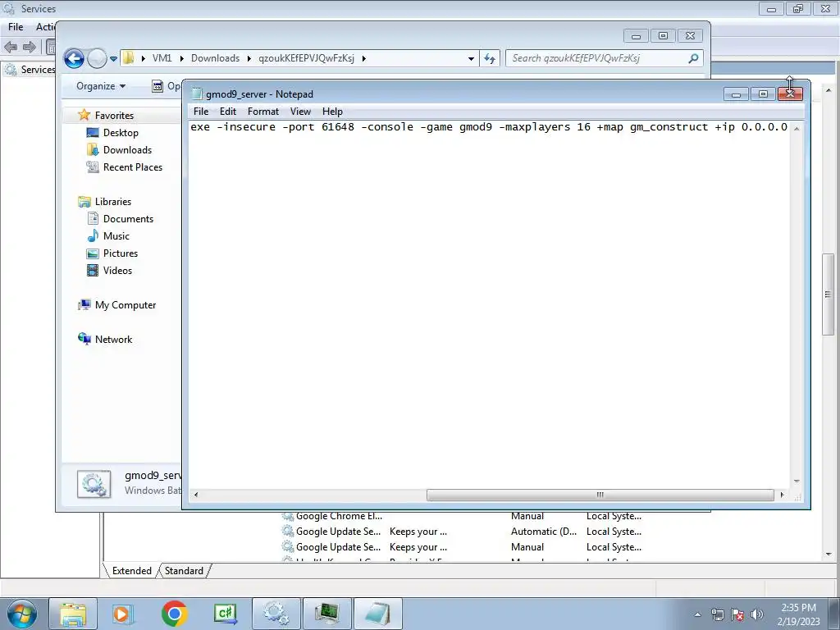Show hidden system tray icons
Image resolution: width=840 pixels, height=630 pixels.
coord(697,614)
